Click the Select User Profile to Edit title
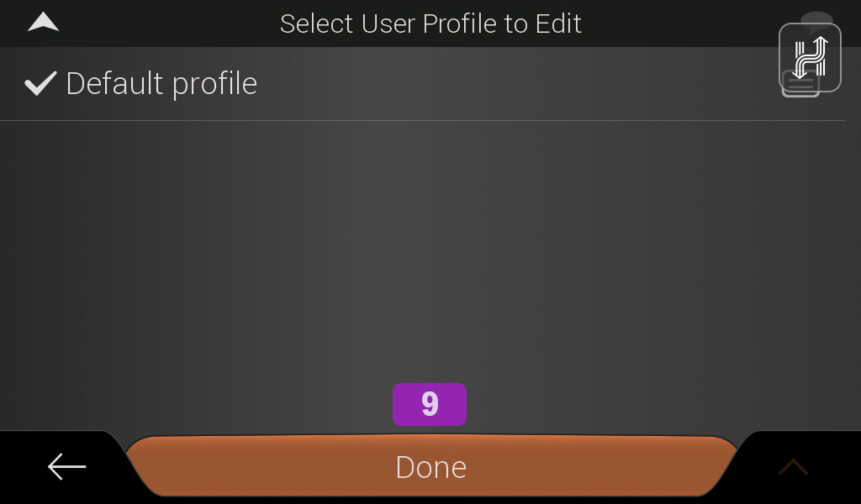 [430, 24]
